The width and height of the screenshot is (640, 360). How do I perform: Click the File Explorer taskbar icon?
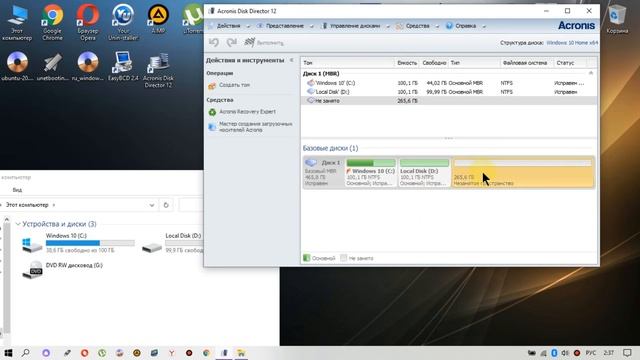241,353
